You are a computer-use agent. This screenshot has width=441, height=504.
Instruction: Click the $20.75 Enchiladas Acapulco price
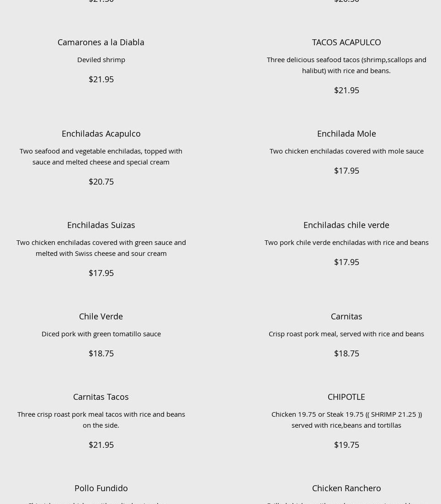101,181
